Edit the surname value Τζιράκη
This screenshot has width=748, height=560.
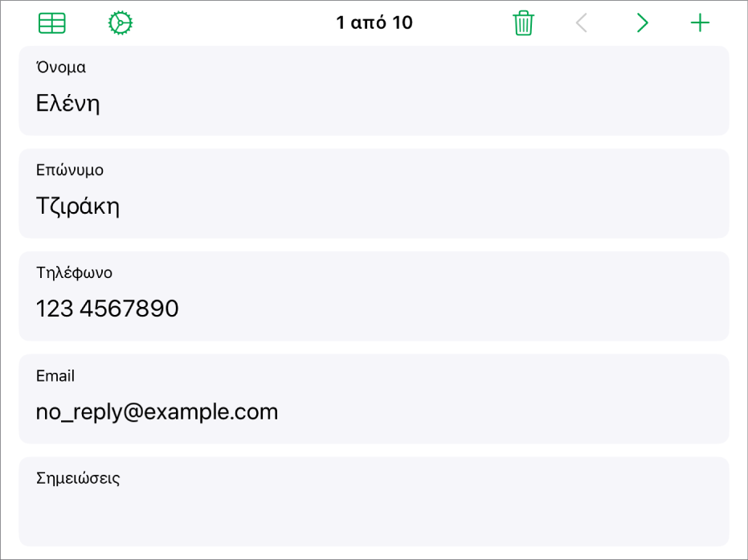point(78,206)
